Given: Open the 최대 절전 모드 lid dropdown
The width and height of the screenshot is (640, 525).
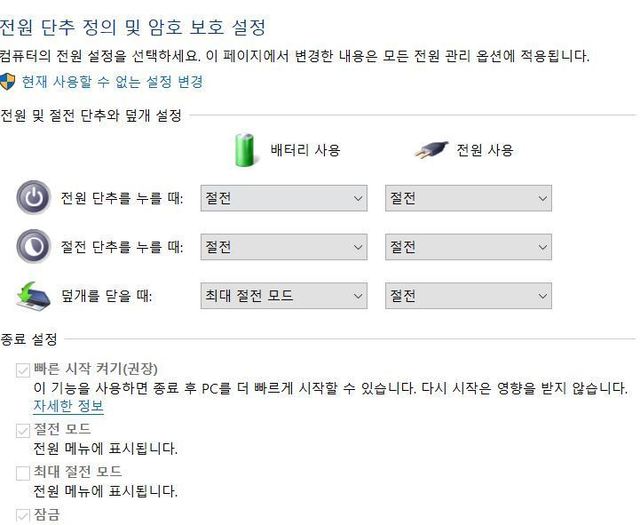Looking at the screenshot, I should point(285,295).
